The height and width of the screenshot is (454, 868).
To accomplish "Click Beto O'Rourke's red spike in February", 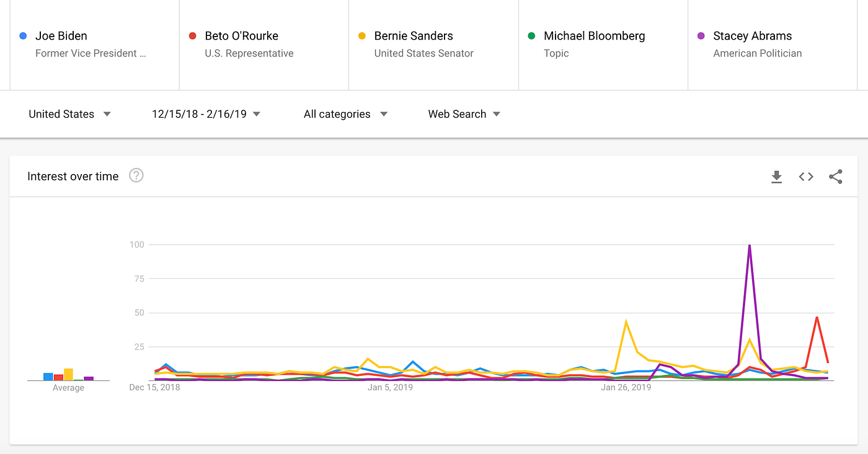I will (x=817, y=318).
